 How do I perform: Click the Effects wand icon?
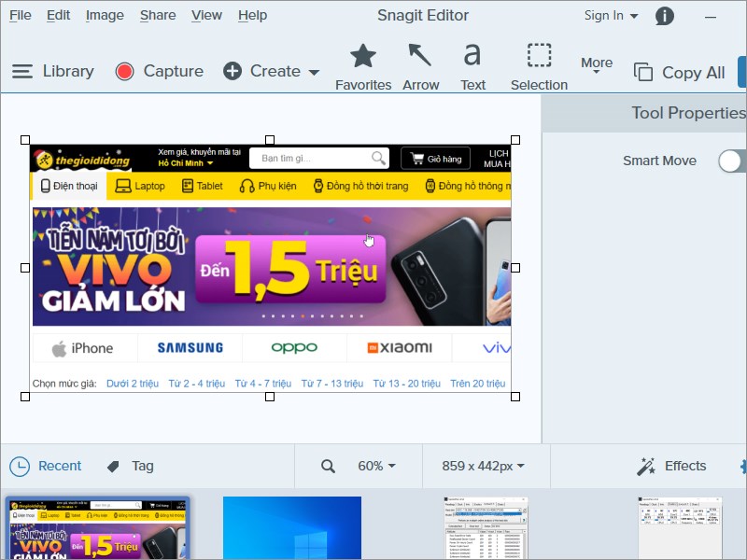[646, 466]
